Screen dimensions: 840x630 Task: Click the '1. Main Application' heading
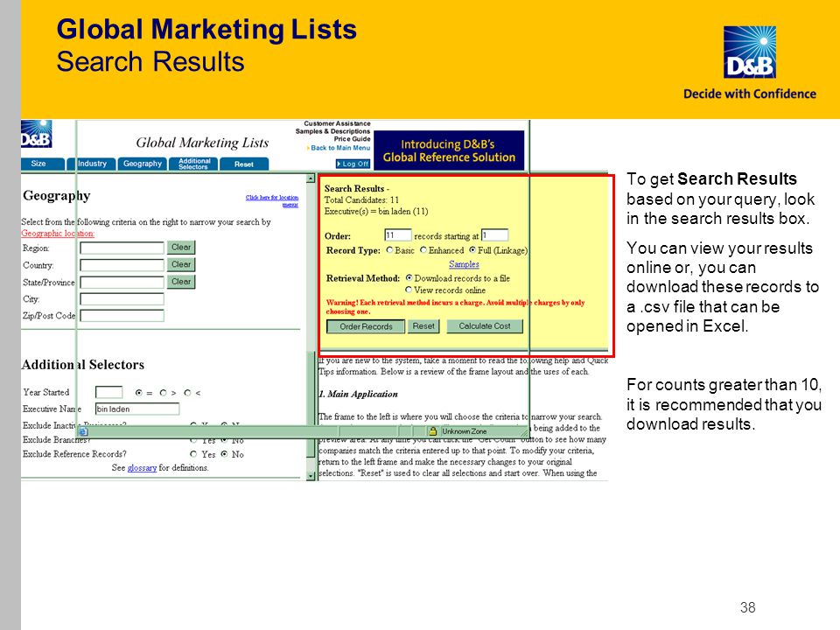pos(359,395)
